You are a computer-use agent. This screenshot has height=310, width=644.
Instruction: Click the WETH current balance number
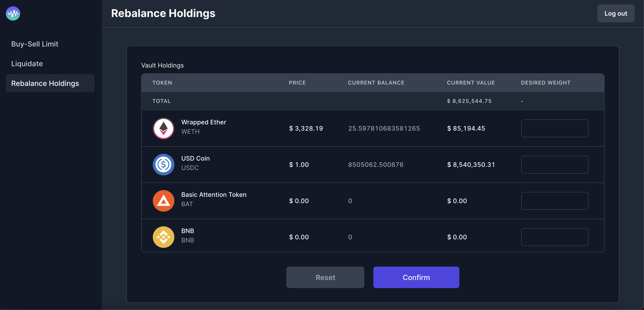[x=384, y=128]
